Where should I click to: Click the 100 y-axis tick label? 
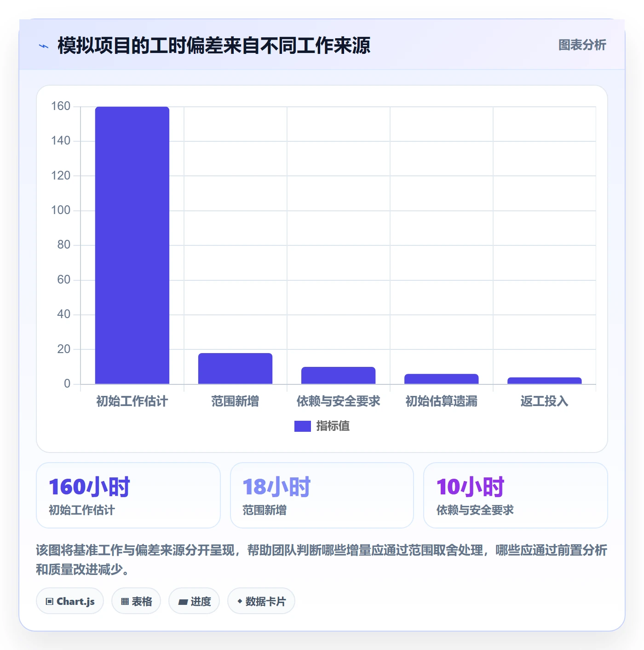(x=61, y=210)
